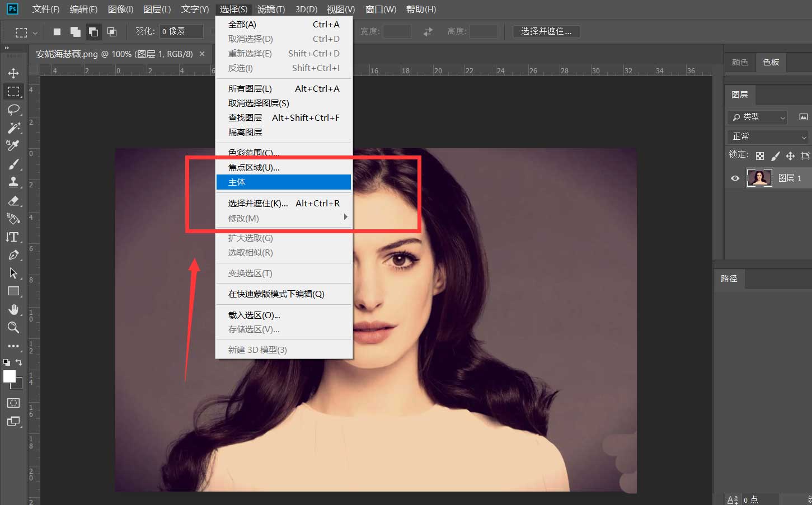Select the vertical Type tool
Image resolution: width=812 pixels, height=505 pixels.
[13, 237]
